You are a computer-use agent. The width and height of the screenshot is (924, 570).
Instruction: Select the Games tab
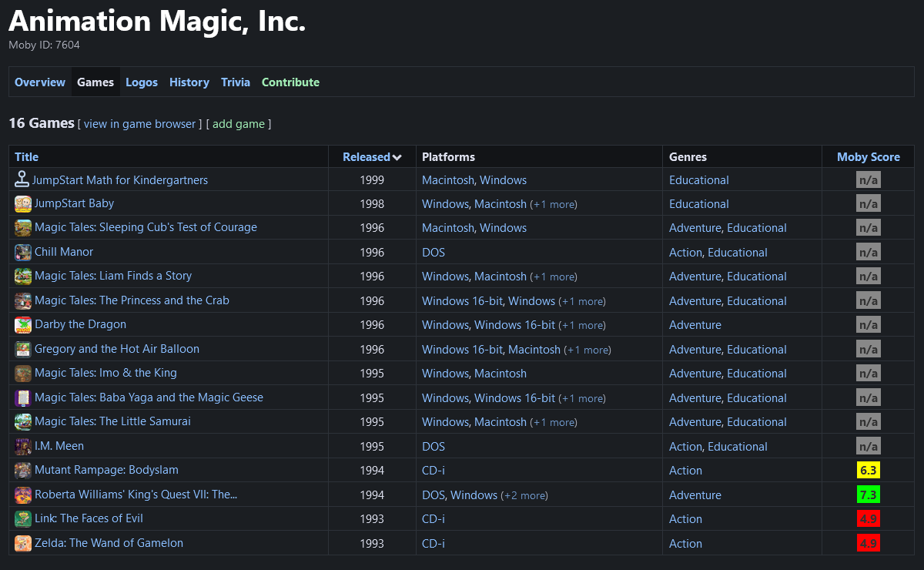[x=95, y=82]
